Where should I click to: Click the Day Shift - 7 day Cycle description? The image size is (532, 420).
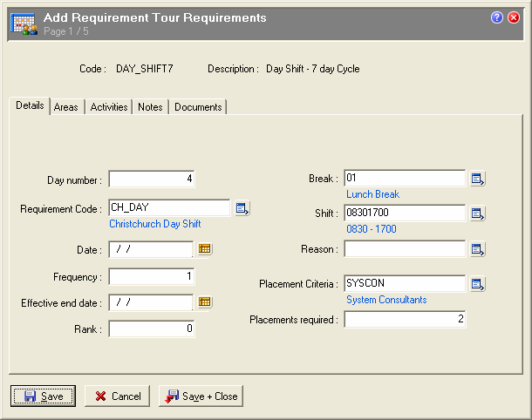[x=313, y=69]
